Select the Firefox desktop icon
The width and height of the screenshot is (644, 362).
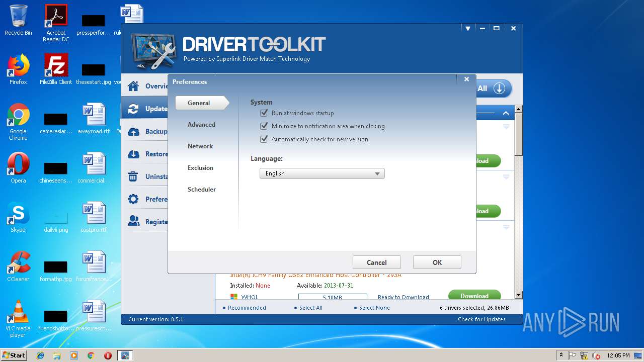pos(18,69)
